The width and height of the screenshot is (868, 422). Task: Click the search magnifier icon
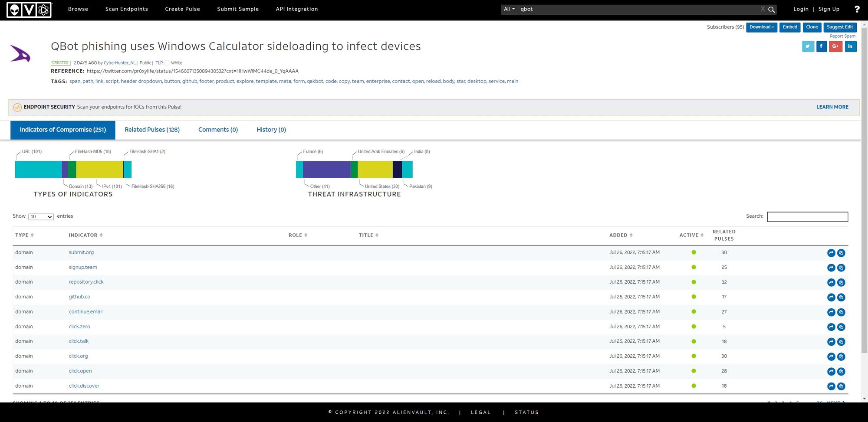tap(771, 10)
